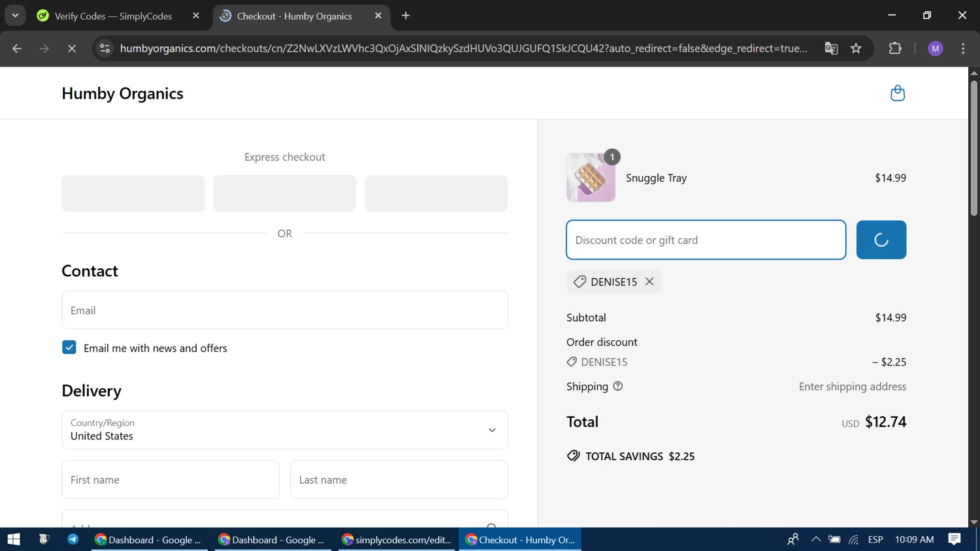Open the People icon in system tray

coord(792,539)
